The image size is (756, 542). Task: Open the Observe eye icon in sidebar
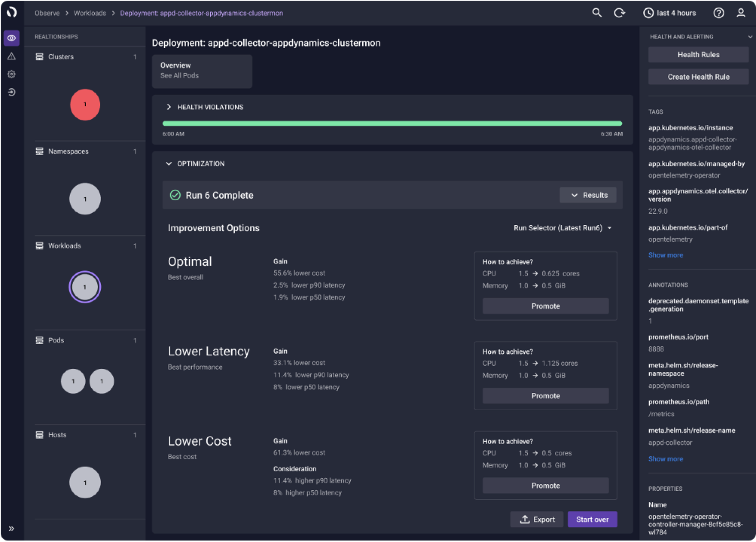click(x=12, y=38)
